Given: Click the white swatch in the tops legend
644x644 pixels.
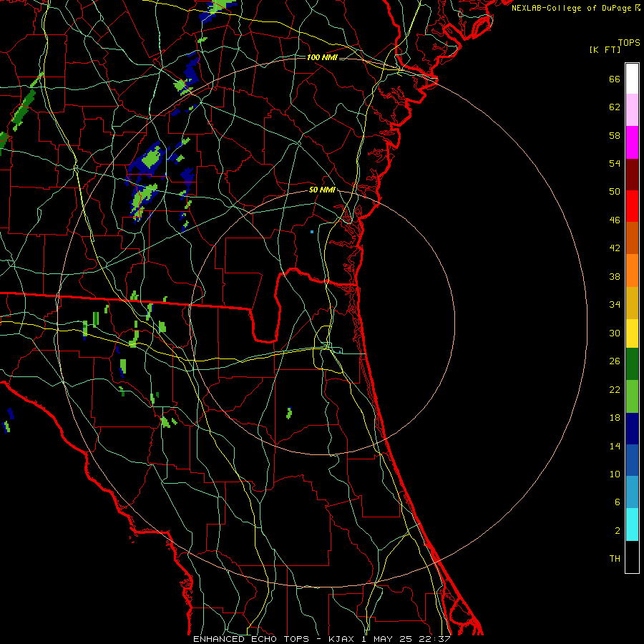Looking at the screenshot, I should pyautogui.click(x=632, y=79).
